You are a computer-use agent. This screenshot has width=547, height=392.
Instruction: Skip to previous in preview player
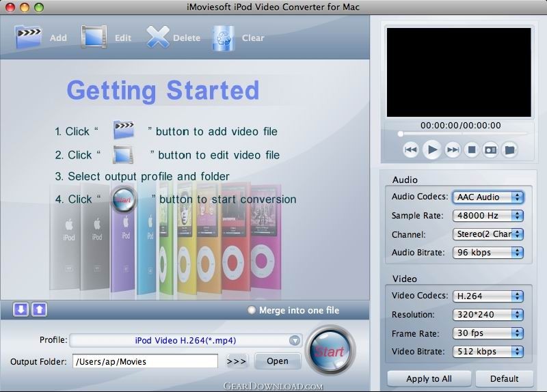tap(411, 150)
